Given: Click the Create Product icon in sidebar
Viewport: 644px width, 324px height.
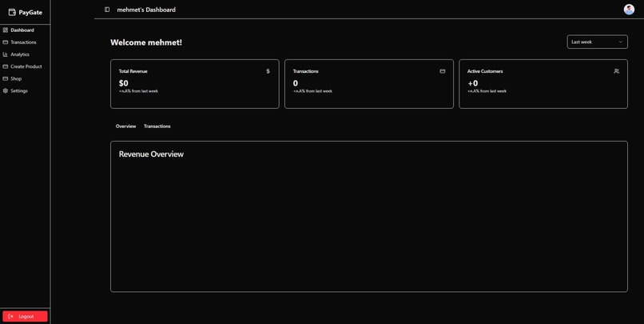Looking at the screenshot, I should point(6,66).
